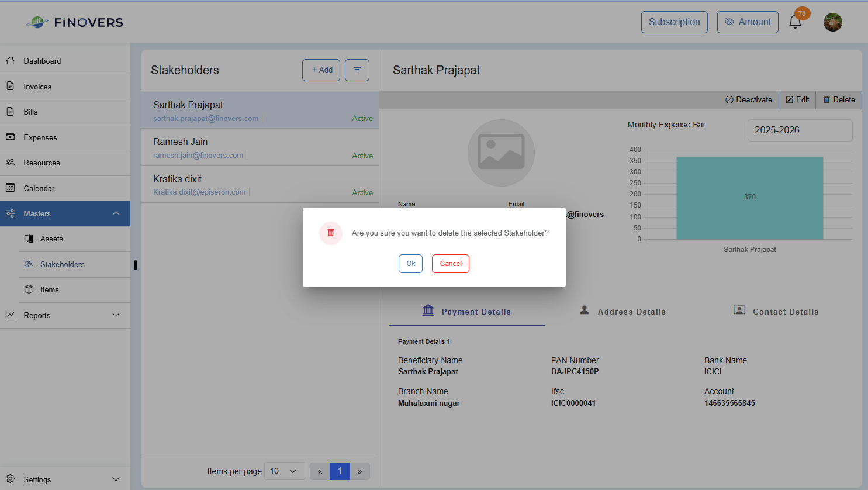
Task: Open the stakeholder filter icon button
Action: click(357, 70)
